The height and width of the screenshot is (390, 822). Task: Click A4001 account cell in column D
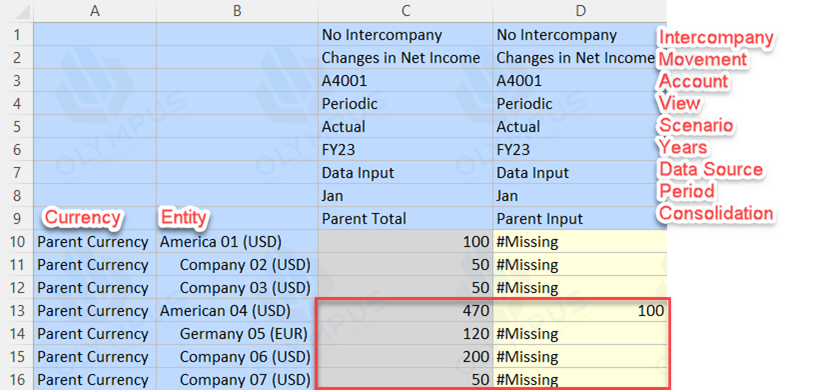coord(580,80)
